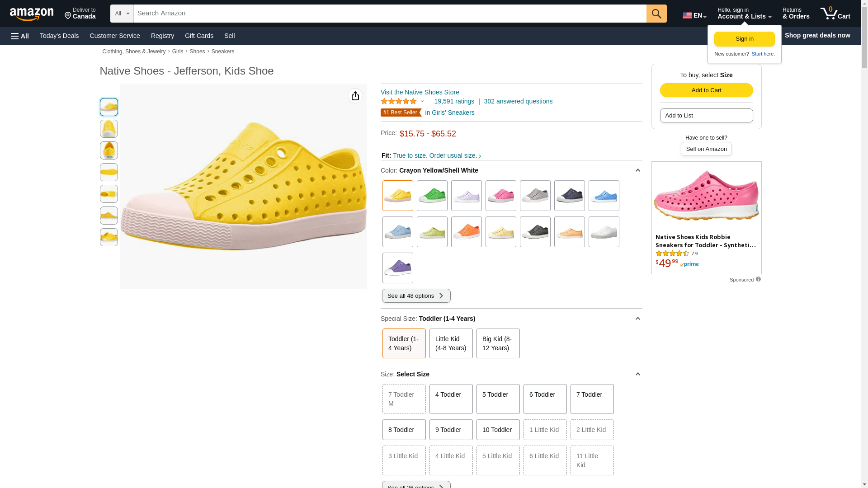Screen dimensions: 868x488
Task: Click the search magnifier button
Action: (656, 14)
